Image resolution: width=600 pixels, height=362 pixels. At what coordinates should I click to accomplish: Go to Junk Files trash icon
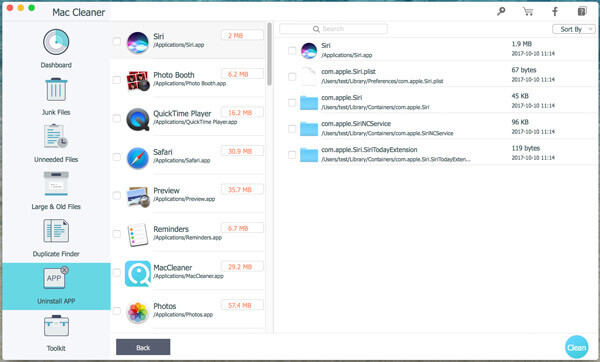[x=56, y=90]
